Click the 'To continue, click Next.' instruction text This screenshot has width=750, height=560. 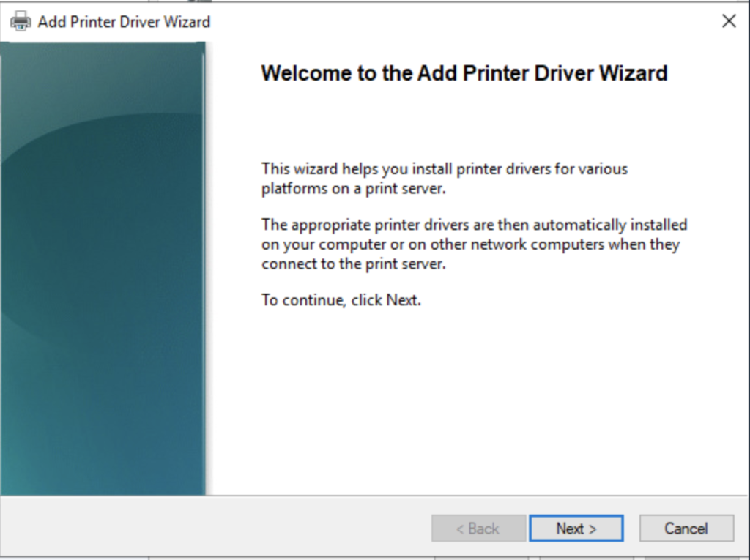(x=341, y=300)
